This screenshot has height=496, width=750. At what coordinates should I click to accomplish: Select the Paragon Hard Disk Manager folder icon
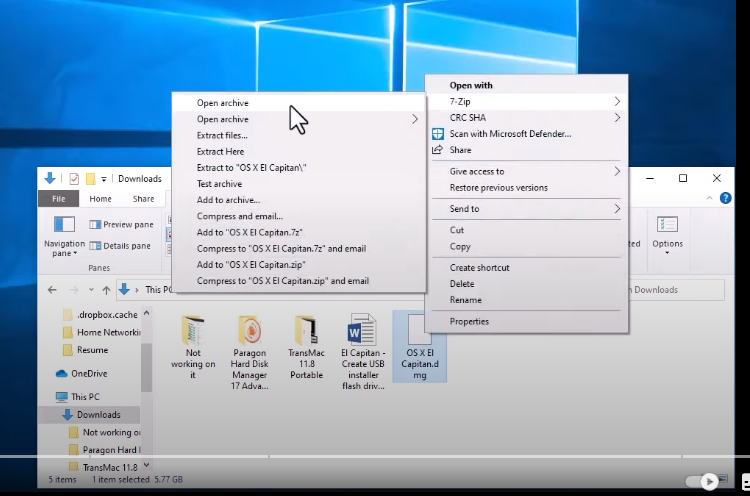tap(249, 330)
